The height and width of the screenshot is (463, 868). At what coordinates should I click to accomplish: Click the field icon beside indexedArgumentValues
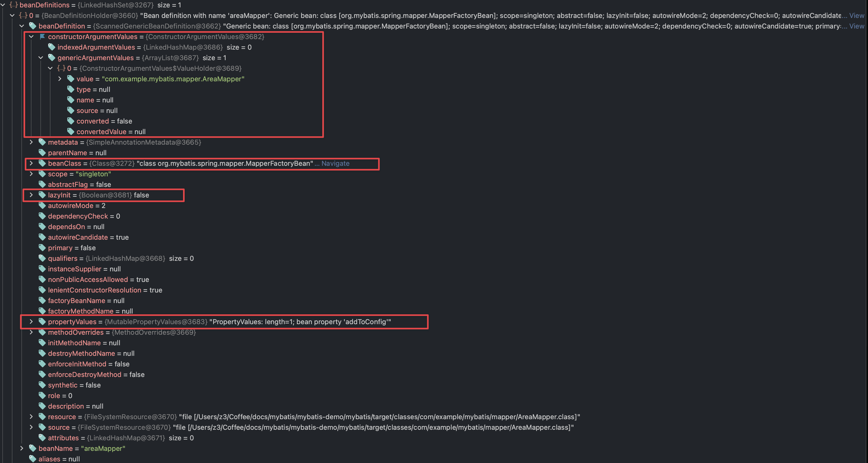tap(52, 47)
